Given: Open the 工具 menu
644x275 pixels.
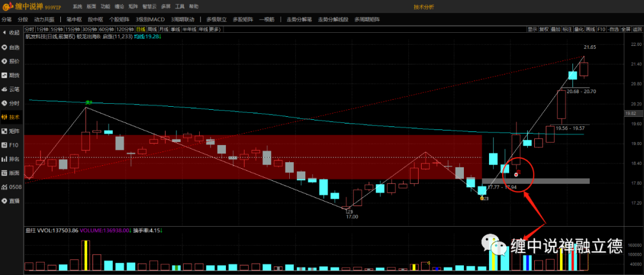Looking at the screenshot, I should 179,7.
